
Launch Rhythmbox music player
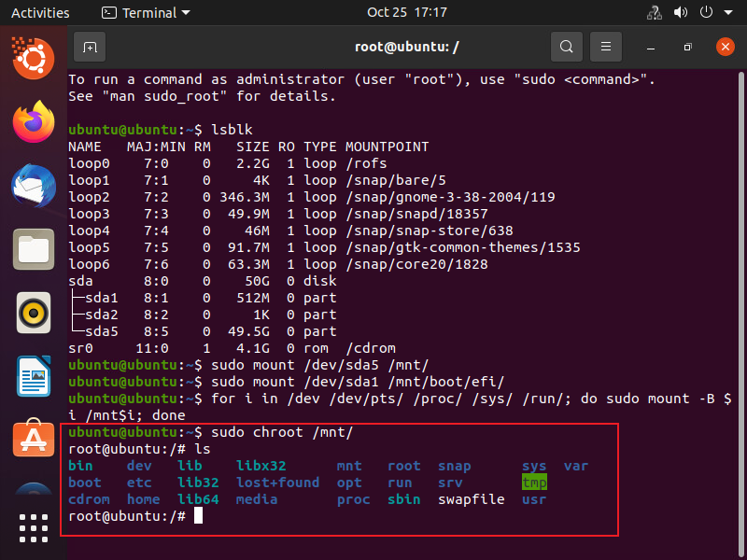34,313
